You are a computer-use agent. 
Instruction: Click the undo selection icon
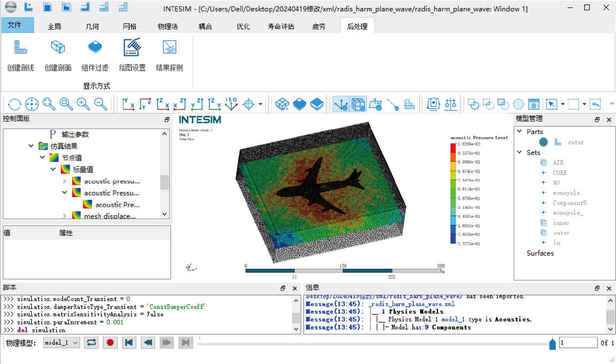[596, 104]
